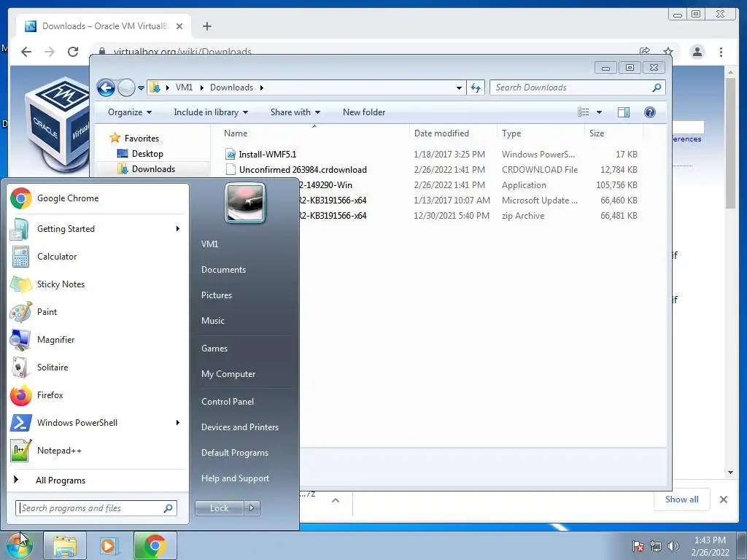This screenshot has height=560, width=747.
Task: Click the user account picture in the Start menu
Action: click(x=245, y=203)
